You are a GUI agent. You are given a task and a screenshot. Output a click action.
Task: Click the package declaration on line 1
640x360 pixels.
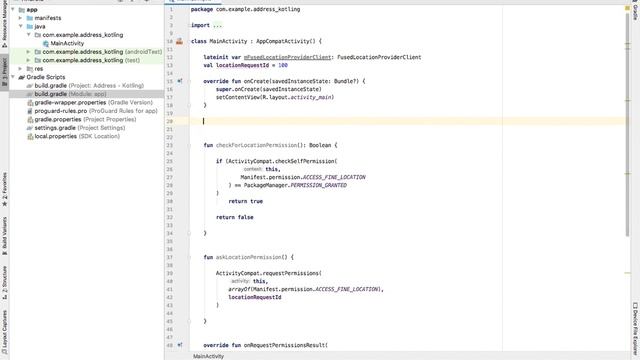245,9
